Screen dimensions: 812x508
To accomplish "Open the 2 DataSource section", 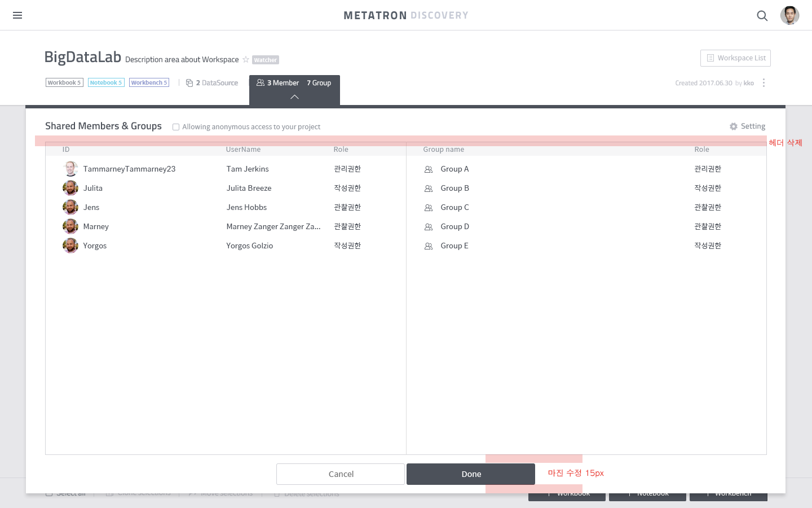I will (x=217, y=83).
